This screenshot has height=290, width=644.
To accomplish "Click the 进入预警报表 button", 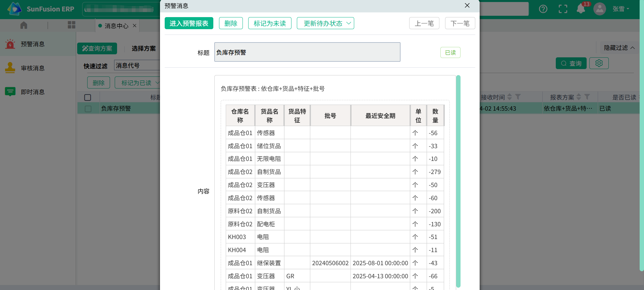I will tap(189, 23).
